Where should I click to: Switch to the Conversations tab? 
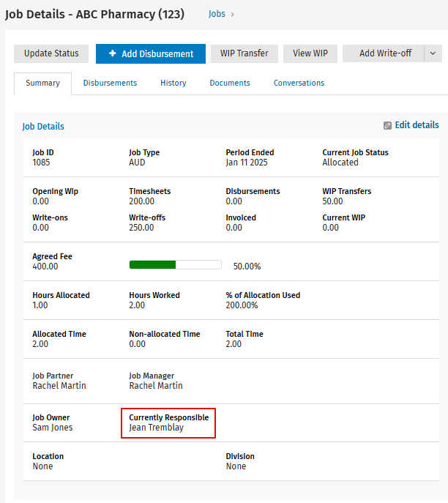click(299, 83)
